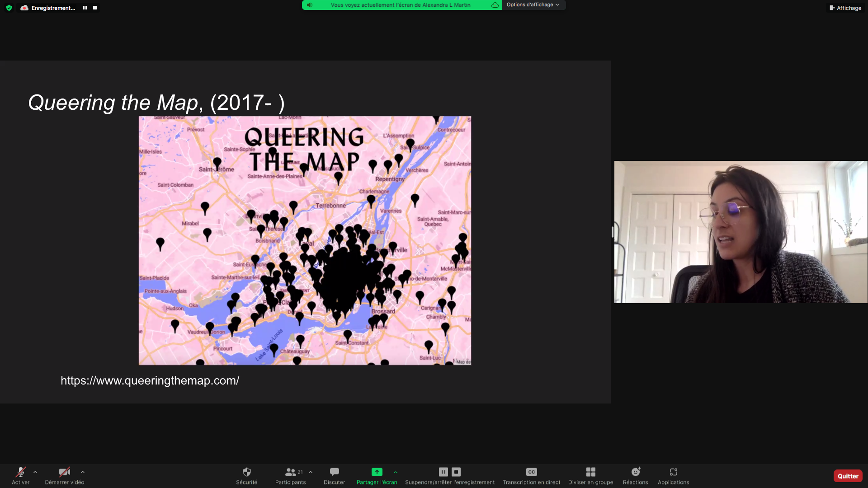Click the green encryption shield icon

point(9,8)
